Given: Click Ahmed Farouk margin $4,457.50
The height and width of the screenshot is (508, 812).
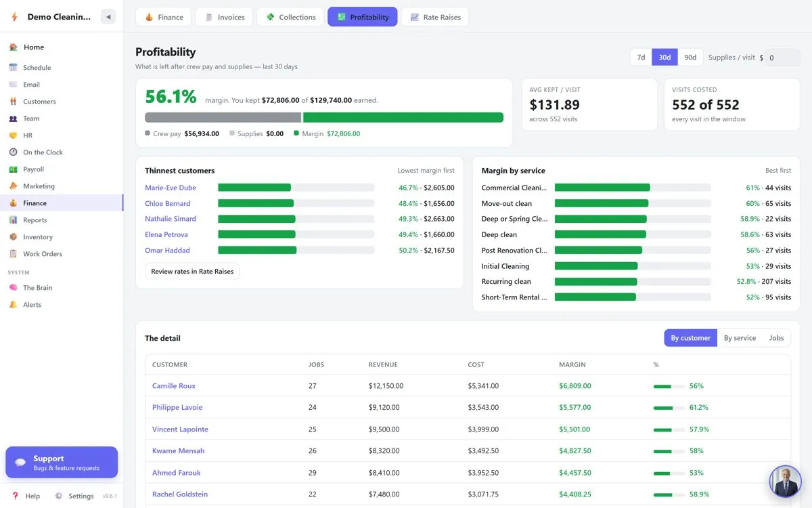Looking at the screenshot, I should (x=575, y=473).
